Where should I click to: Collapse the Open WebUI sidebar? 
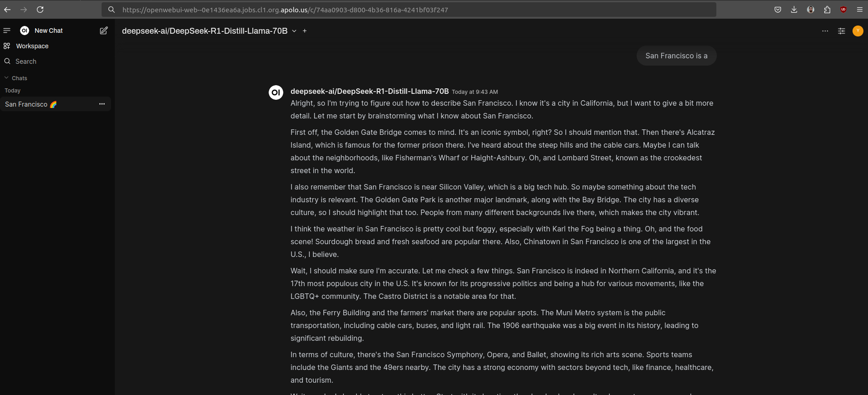(x=7, y=31)
